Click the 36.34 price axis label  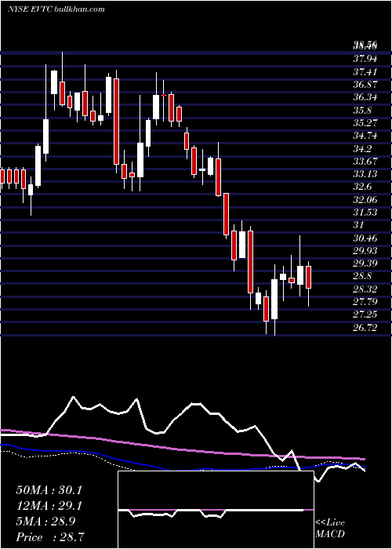(365, 97)
